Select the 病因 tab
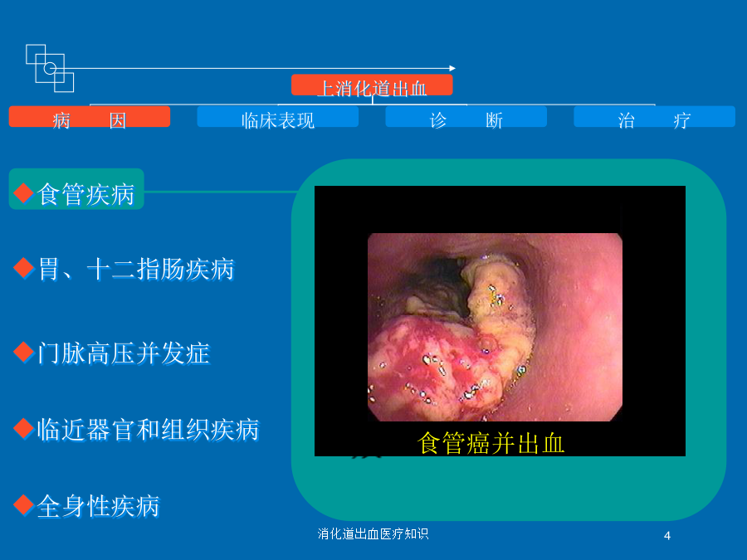Image resolution: width=747 pixels, height=560 pixels. coord(90,117)
